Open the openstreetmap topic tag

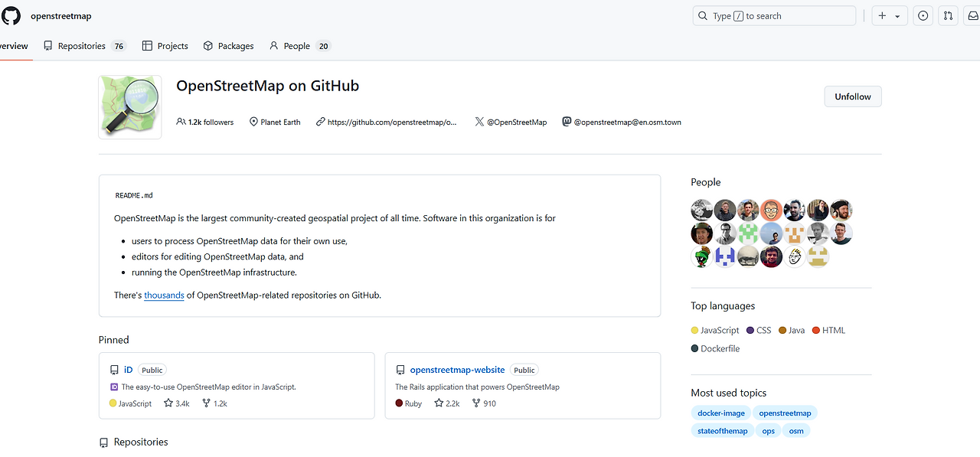pyautogui.click(x=785, y=413)
